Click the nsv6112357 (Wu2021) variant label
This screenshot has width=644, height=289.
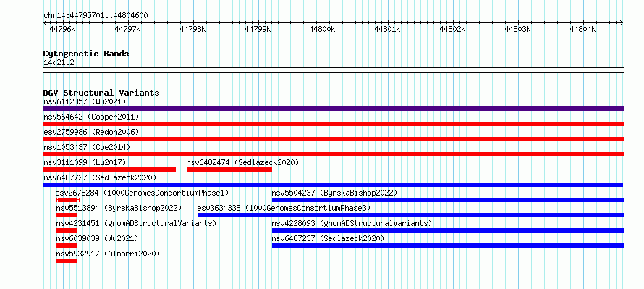[85, 101]
